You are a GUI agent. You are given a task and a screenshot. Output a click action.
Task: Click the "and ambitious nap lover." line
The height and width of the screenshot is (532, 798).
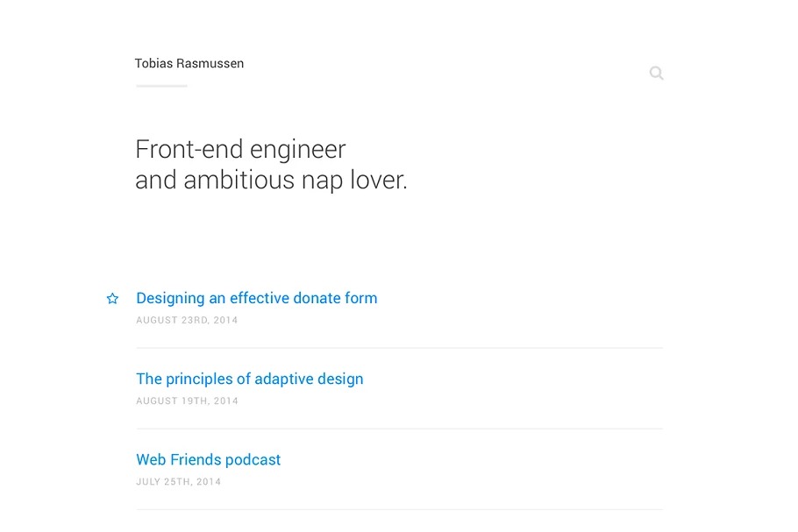point(271,181)
